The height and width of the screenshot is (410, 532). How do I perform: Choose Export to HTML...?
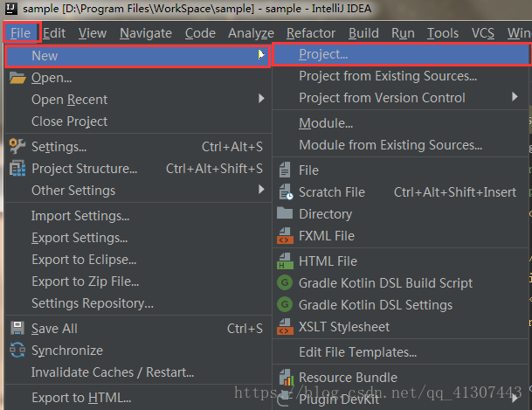(138, 398)
